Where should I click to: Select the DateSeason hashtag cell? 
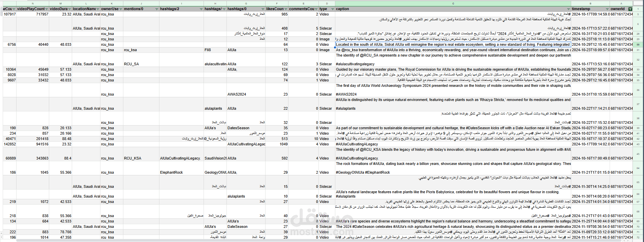(x=246, y=227)
